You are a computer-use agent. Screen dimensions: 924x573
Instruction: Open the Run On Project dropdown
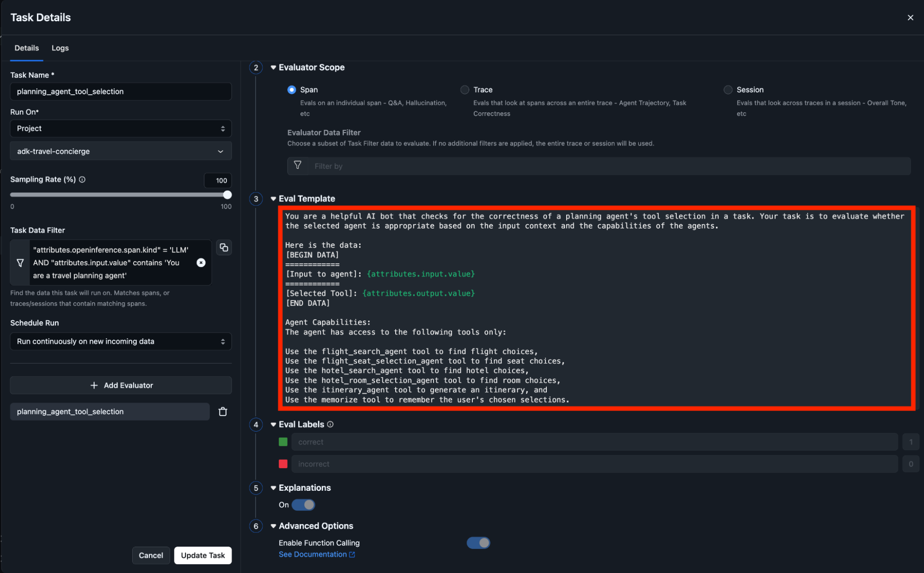121,128
